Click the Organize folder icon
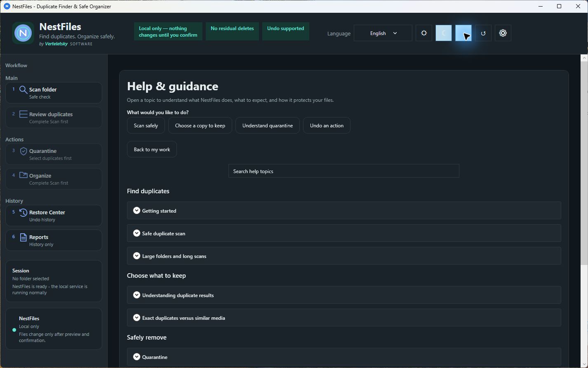Screen dimensions: 588x368 pyautogui.click(x=24, y=175)
